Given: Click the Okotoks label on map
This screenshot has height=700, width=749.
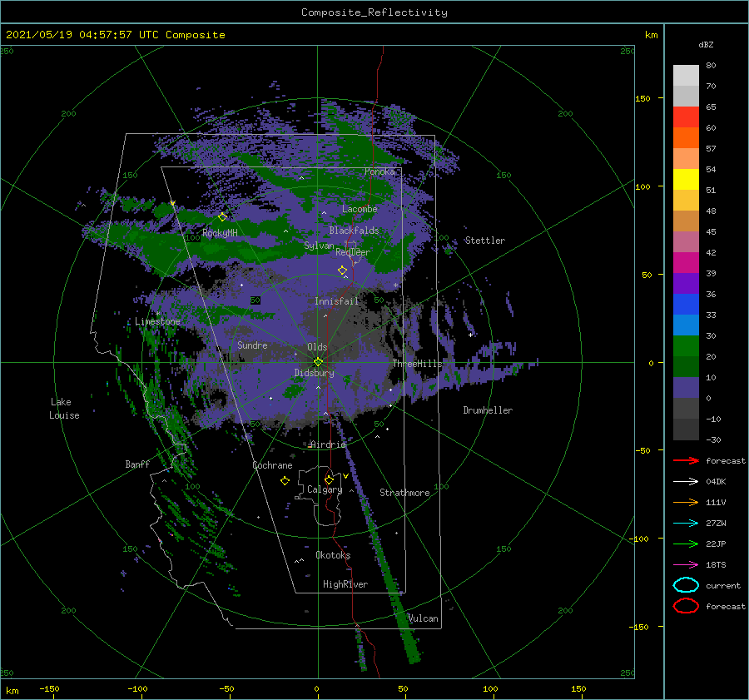Looking at the screenshot, I should [x=333, y=555].
